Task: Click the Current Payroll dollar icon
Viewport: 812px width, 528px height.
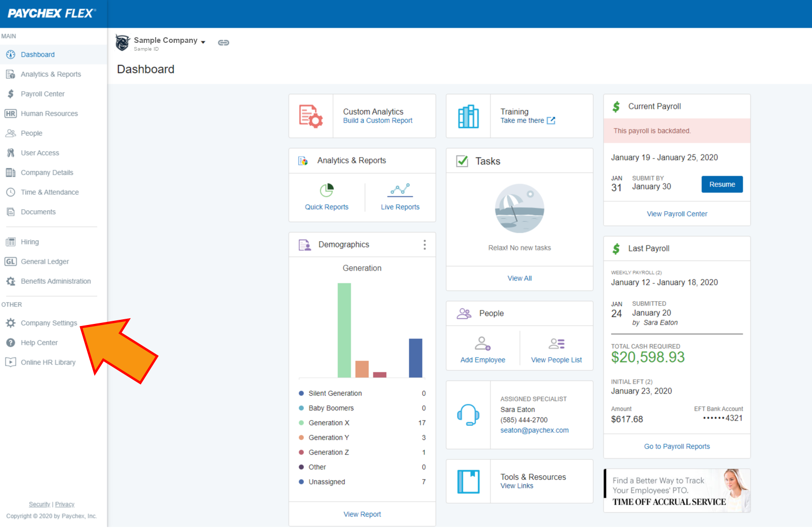Action: tap(616, 106)
